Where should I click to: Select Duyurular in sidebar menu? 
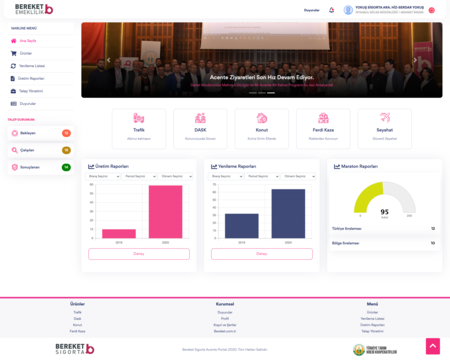coord(41,104)
